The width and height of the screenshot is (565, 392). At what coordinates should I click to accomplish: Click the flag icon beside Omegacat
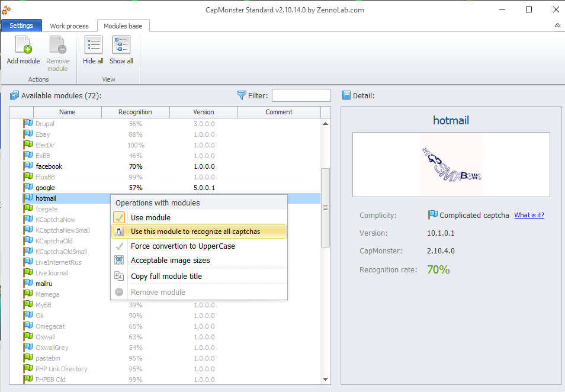point(28,326)
